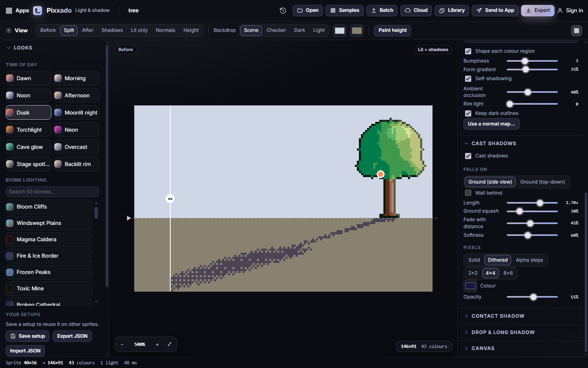Toggle the checker grid icon at top right

[x=577, y=31]
